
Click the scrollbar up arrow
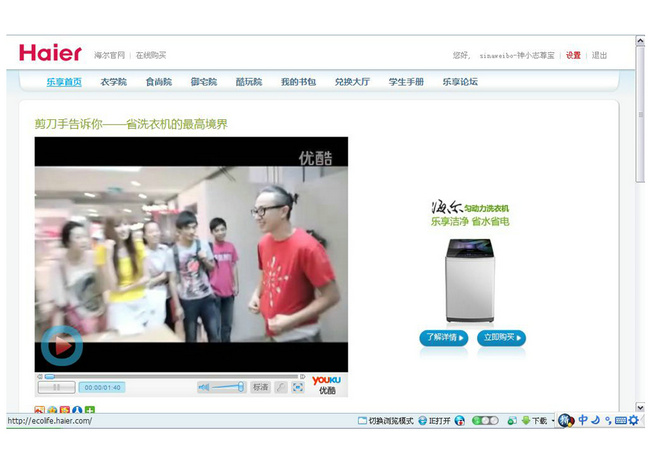640,41
